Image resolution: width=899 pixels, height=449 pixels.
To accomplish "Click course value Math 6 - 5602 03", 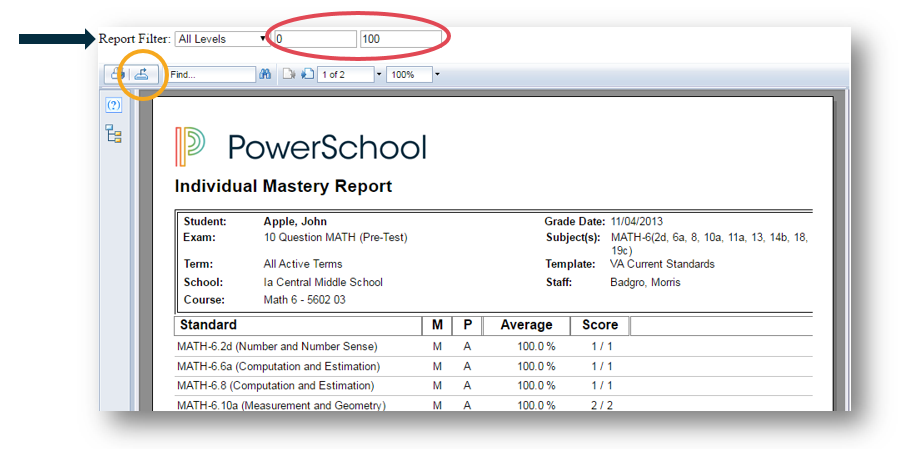I will click(x=304, y=300).
